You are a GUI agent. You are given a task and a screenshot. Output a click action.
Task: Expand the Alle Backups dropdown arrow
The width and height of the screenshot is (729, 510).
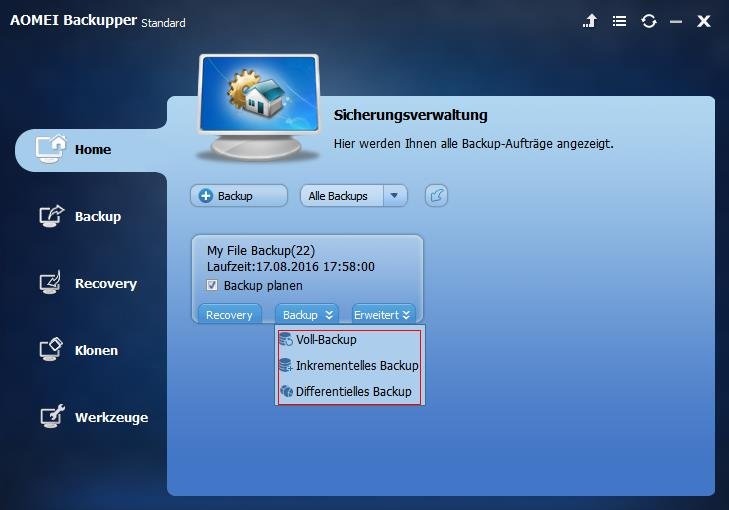tap(395, 196)
